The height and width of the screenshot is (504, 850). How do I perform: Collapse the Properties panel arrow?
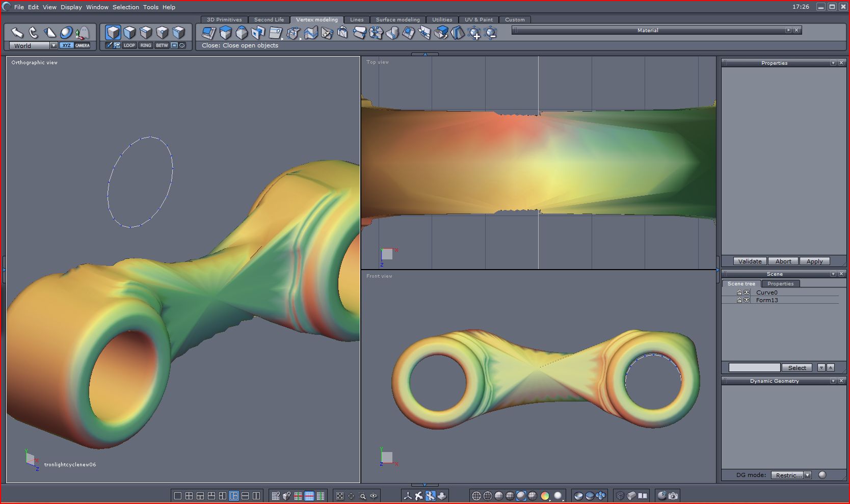(x=833, y=63)
